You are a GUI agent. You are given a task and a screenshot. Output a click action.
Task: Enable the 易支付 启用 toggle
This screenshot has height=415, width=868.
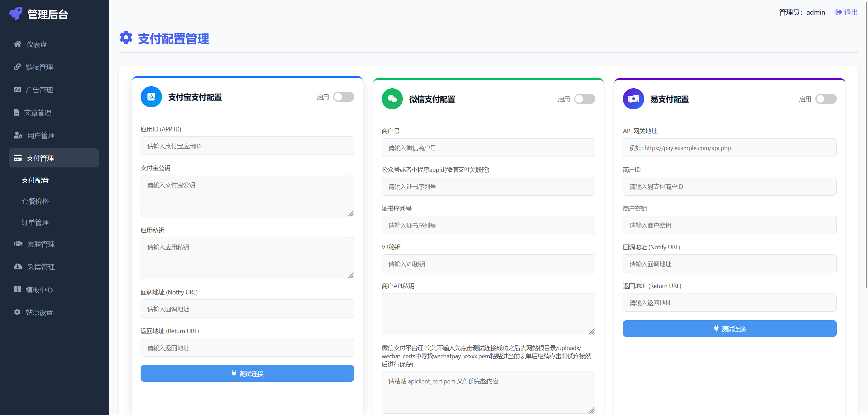tap(826, 99)
